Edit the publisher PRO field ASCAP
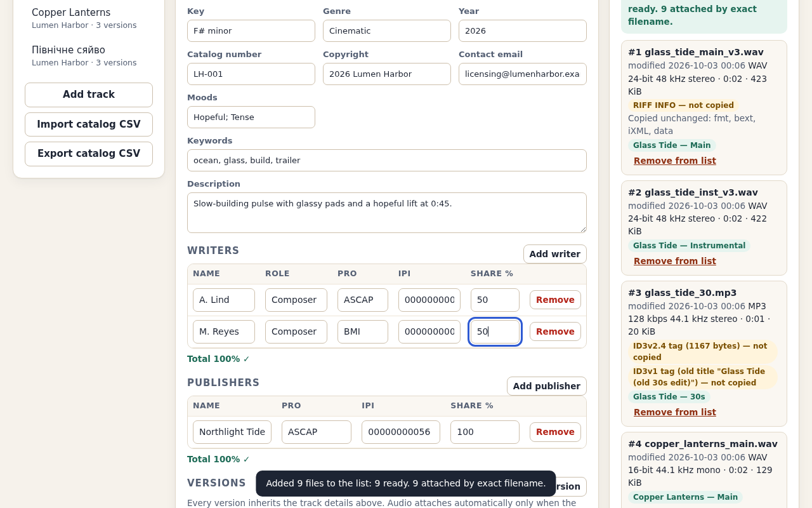Image resolution: width=812 pixels, height=508 pixels. tap(317, 432)
